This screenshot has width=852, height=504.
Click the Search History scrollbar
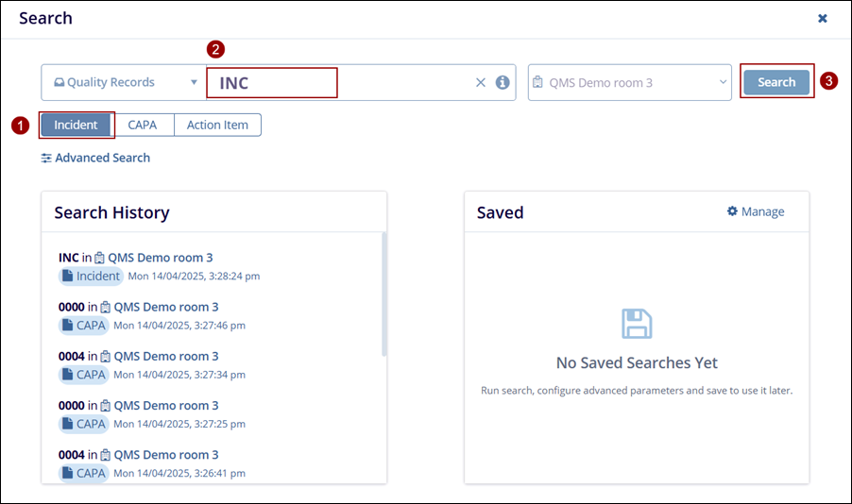[383, 294]
